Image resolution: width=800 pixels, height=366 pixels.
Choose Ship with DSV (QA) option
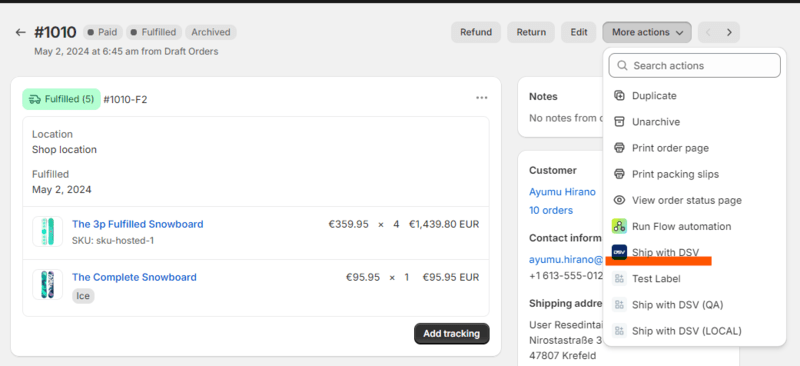point(694,305)
